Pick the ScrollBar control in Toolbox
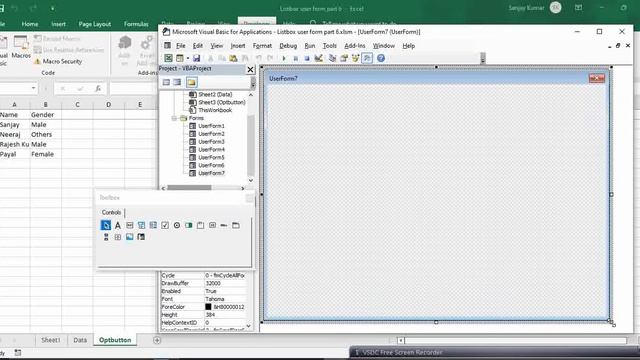 click(x=106, y=237)
